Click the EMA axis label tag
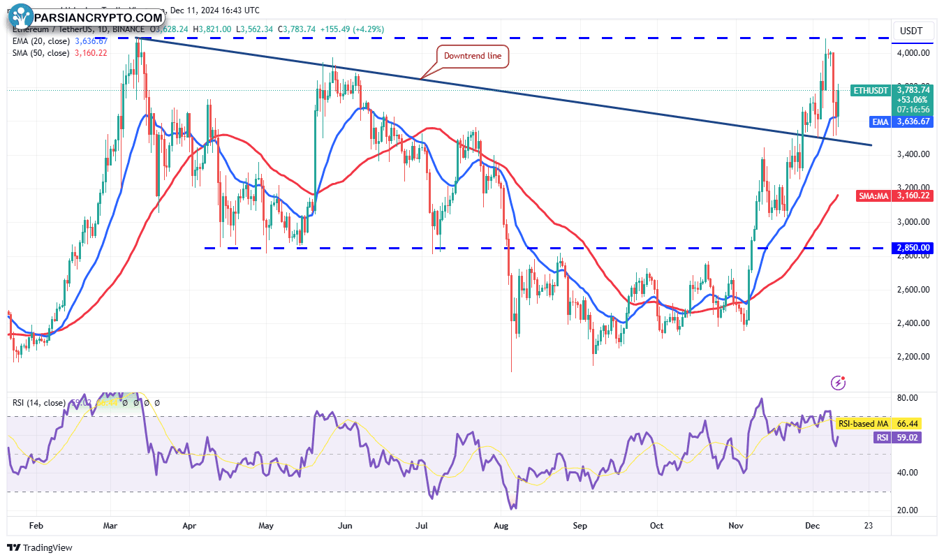944x560 pixels. click(880, 121)
